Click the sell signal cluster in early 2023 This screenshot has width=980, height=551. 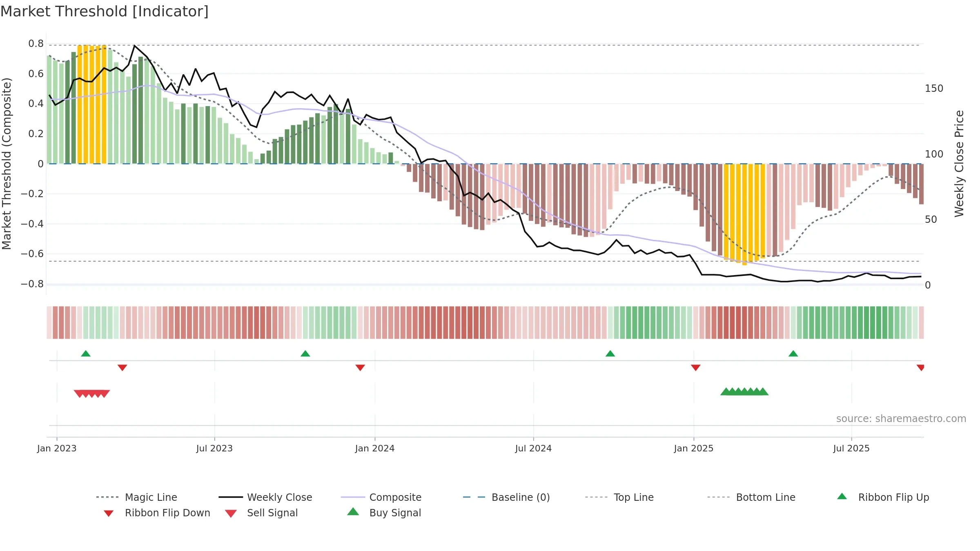[92, 393]
